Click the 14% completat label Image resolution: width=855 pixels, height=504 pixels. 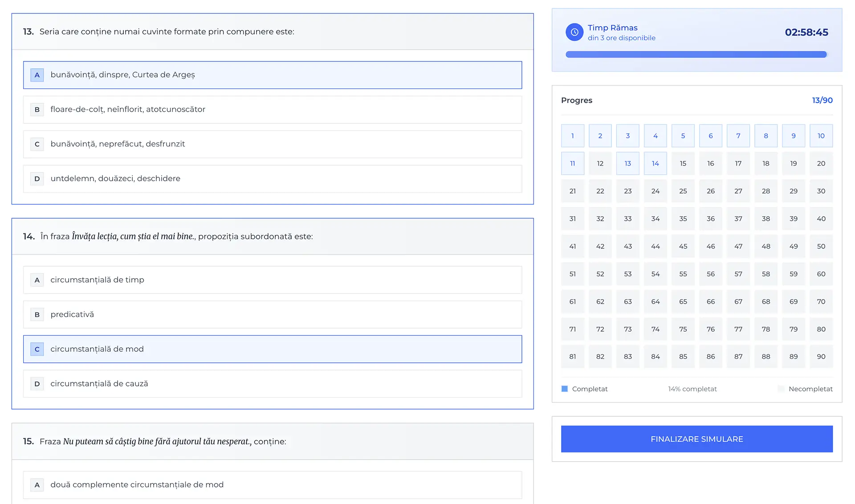tap(692, 389)
